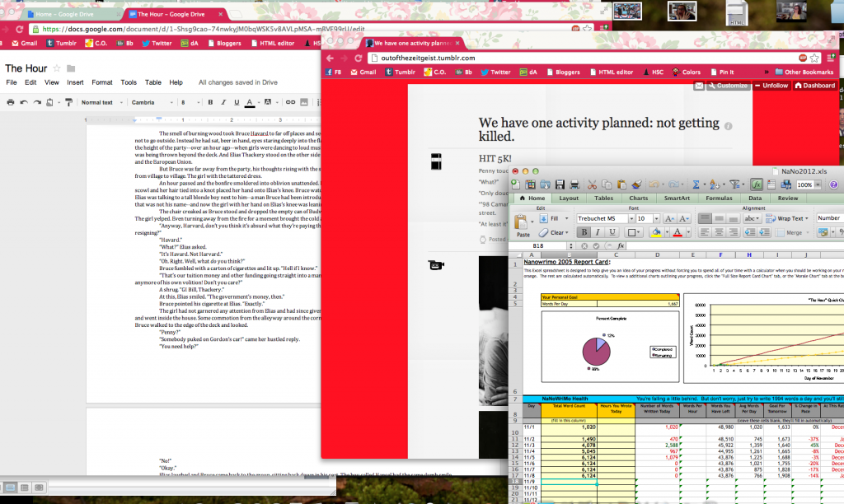Click the Cut scissors icon in Excel
The height and width of the screenshot is (504, 844).
[592, 184]
